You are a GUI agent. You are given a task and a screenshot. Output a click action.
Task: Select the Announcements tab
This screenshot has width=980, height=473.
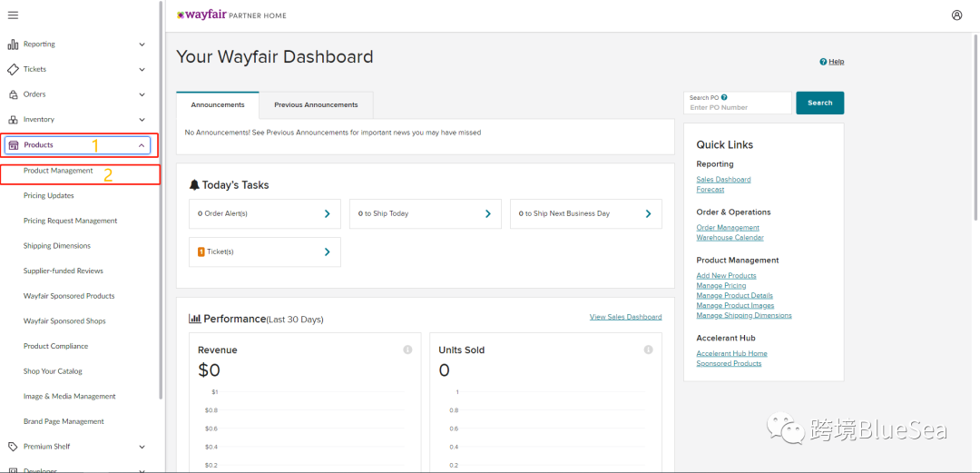click(x=218, y=105)
